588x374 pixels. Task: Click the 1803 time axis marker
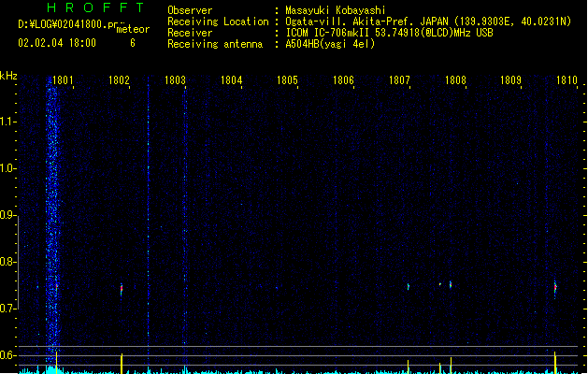tap(175, 80)
